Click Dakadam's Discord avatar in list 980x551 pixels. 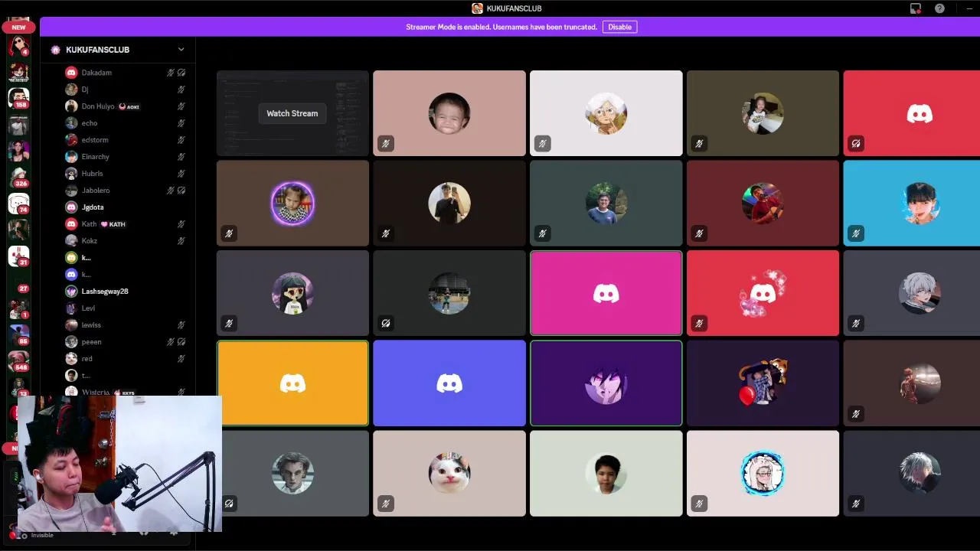point(71,73)
